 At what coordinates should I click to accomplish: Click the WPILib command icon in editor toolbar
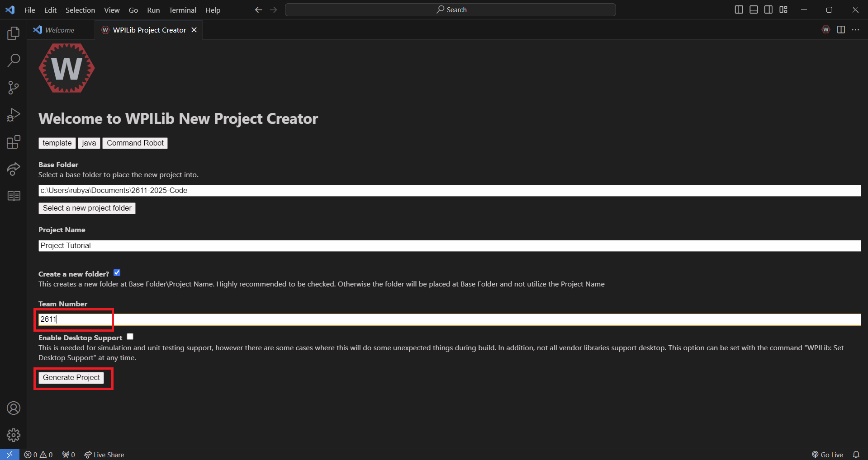[826, 30]
